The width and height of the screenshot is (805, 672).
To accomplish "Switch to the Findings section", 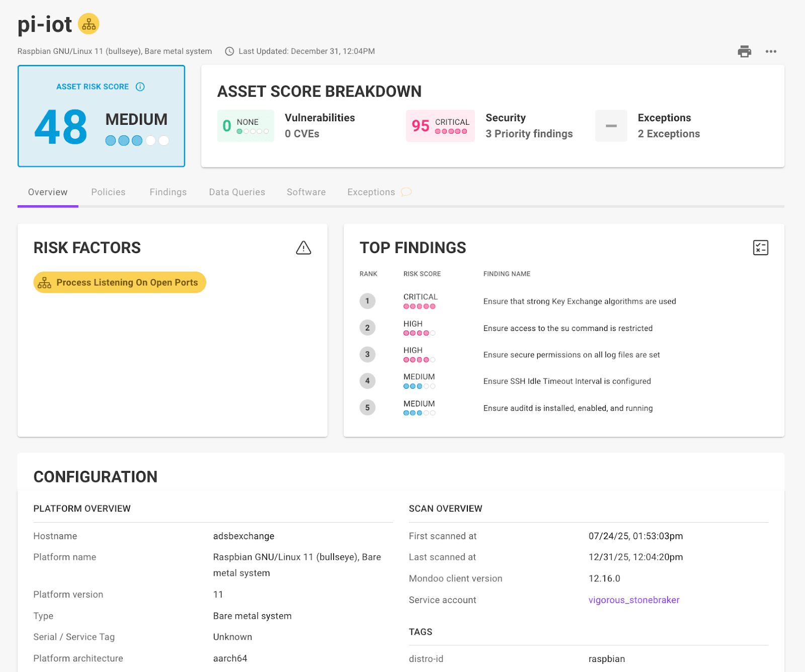I will pos(168,192).
